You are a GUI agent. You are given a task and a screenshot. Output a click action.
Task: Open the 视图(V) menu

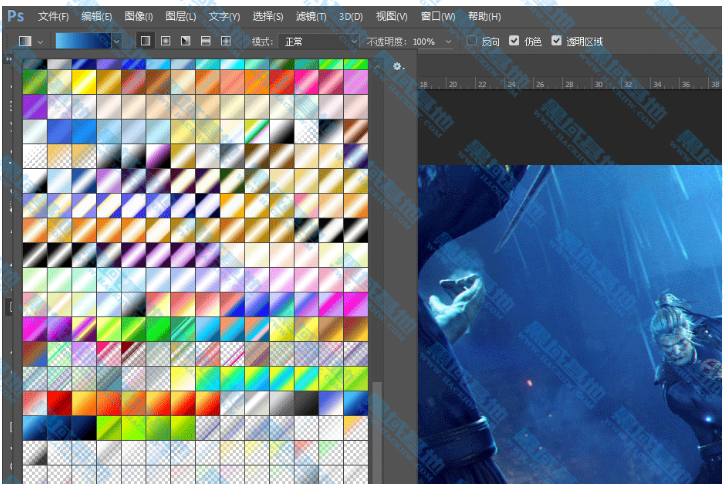click(x=391, y=17)
